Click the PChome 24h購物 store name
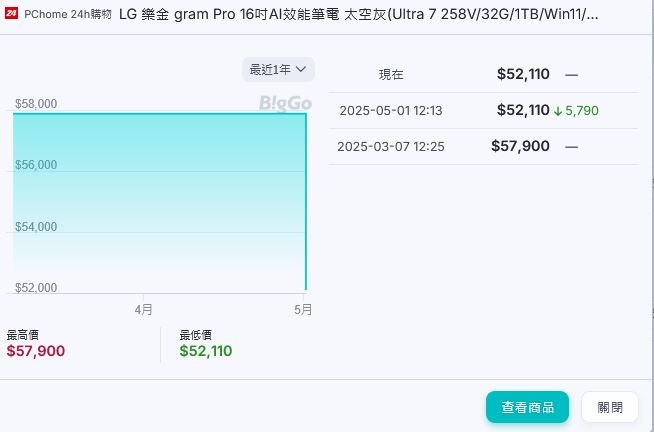Viewport: 654px width, 432px height. pyautogui.click(x=68, y=15)
